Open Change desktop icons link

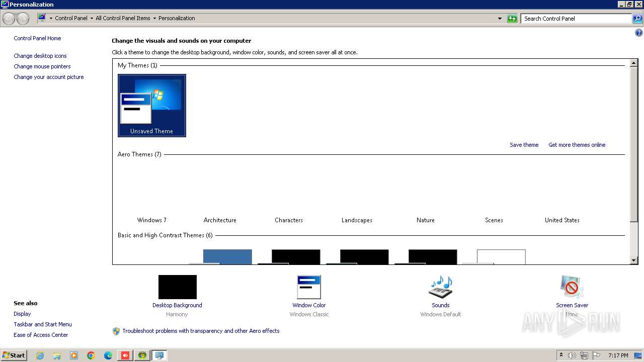40,56
